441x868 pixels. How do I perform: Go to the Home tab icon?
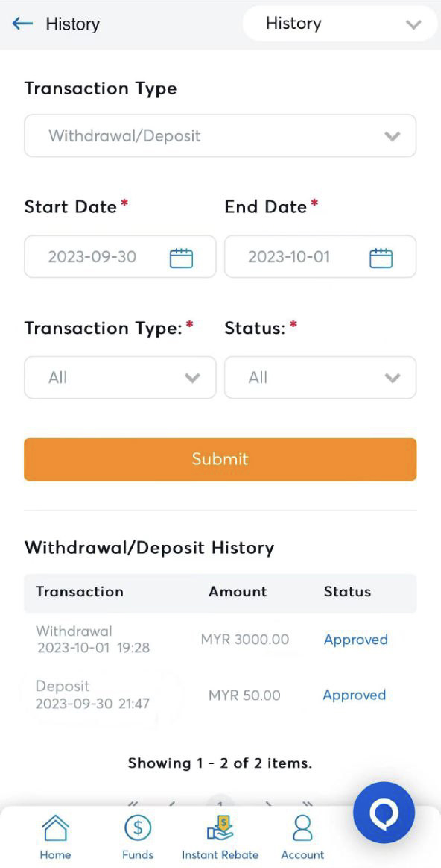coord(55,829)
